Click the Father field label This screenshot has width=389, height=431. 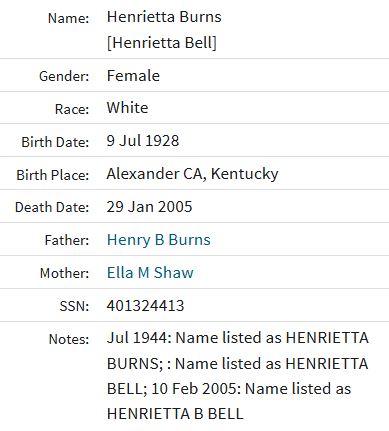(x=67, y=240)
